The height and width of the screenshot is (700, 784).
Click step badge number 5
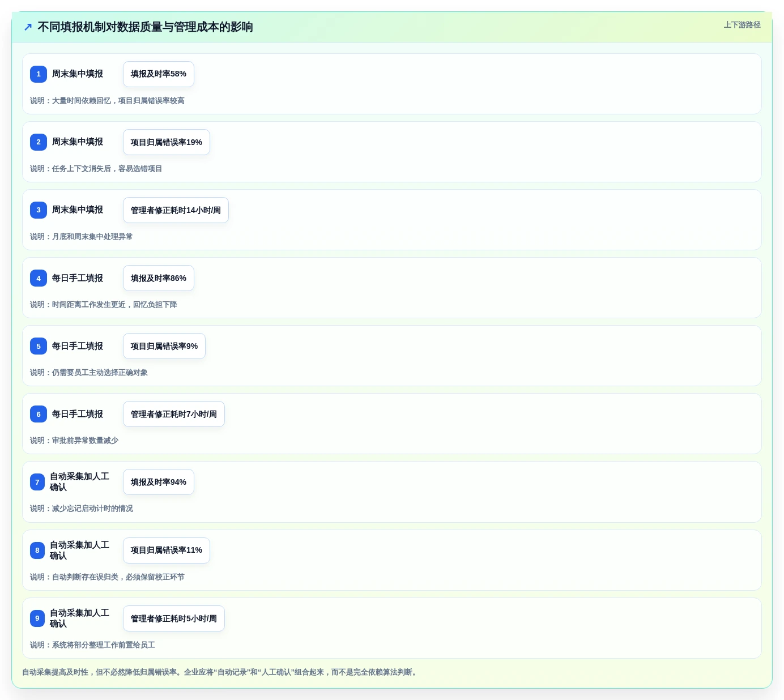coord(39,346)
